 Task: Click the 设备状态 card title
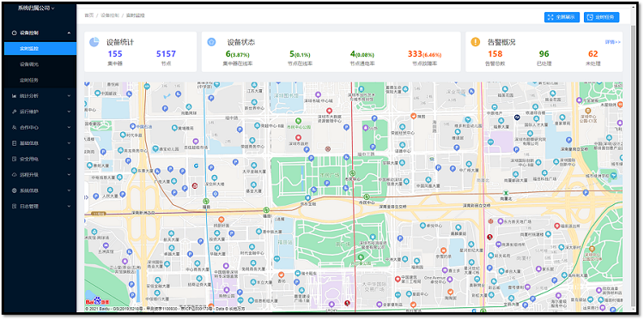tap(241, 42)
